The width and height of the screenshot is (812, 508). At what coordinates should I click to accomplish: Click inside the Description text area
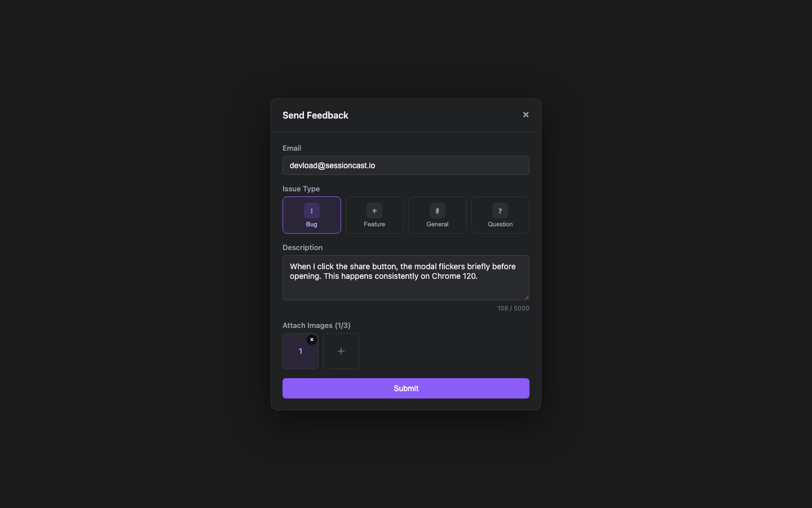[x=405, y=277]
